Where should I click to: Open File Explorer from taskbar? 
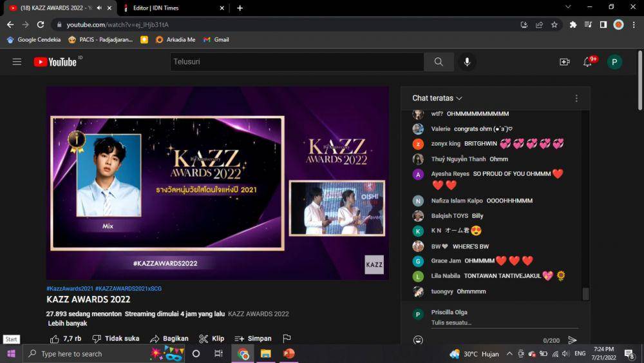266,353
